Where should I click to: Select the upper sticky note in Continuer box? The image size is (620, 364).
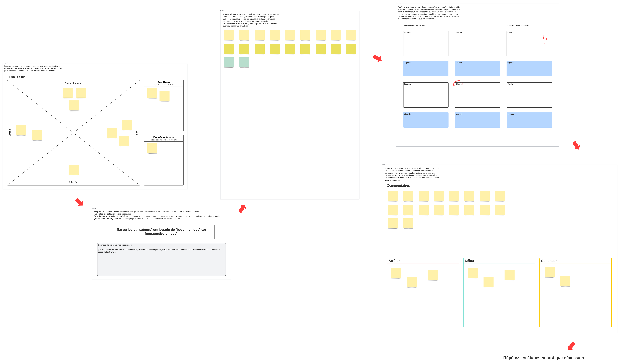pos(549,273)
